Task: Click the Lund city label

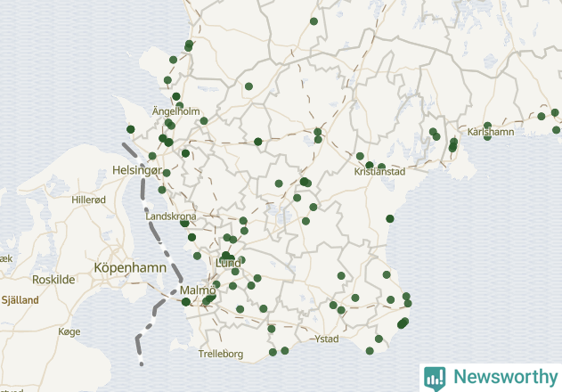Action: (x=228, y=263)
